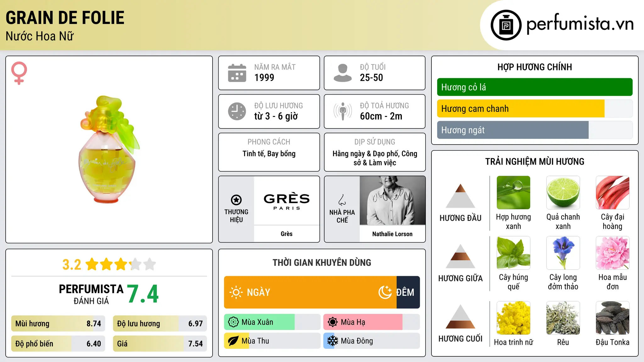The width and height of the screenshot is (644, 362).
Task: Click the sillage value 60cm - 2m
Action: pyautogui.click(x=381, y=116)
